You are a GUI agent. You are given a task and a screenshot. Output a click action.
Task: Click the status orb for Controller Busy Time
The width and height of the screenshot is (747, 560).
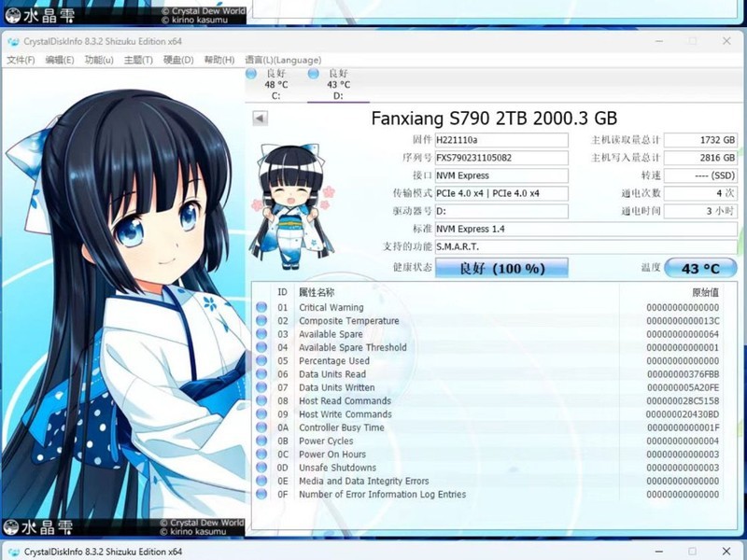click(x=261, y=427)
